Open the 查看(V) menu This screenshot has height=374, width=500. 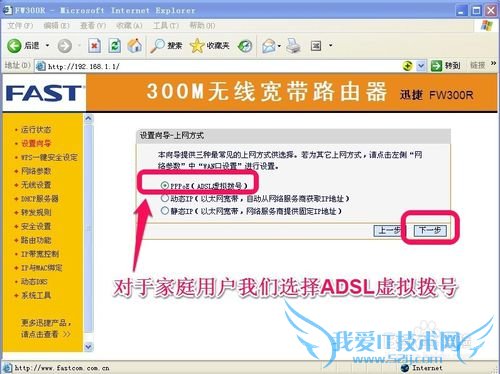93,26
